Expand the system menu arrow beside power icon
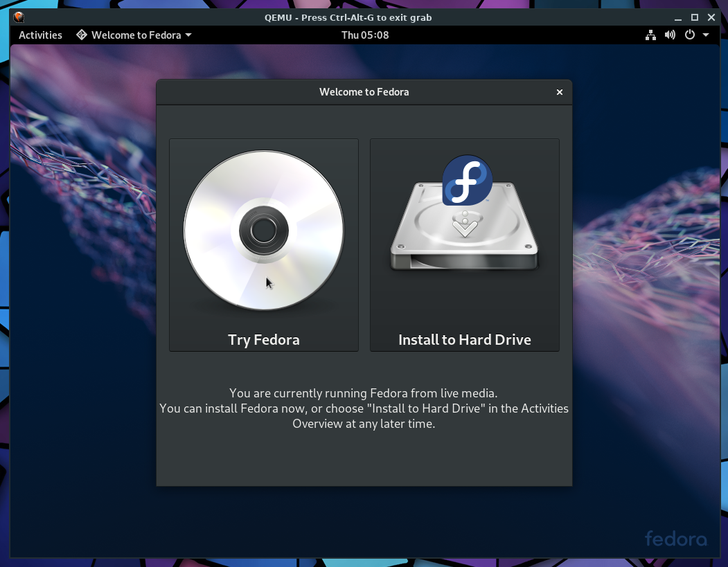This screenshot has width=728, height=567. point(706,35)
